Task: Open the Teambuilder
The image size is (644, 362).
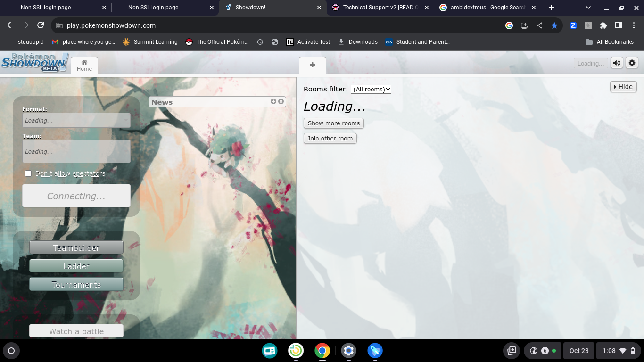Action: click(76, 247)
